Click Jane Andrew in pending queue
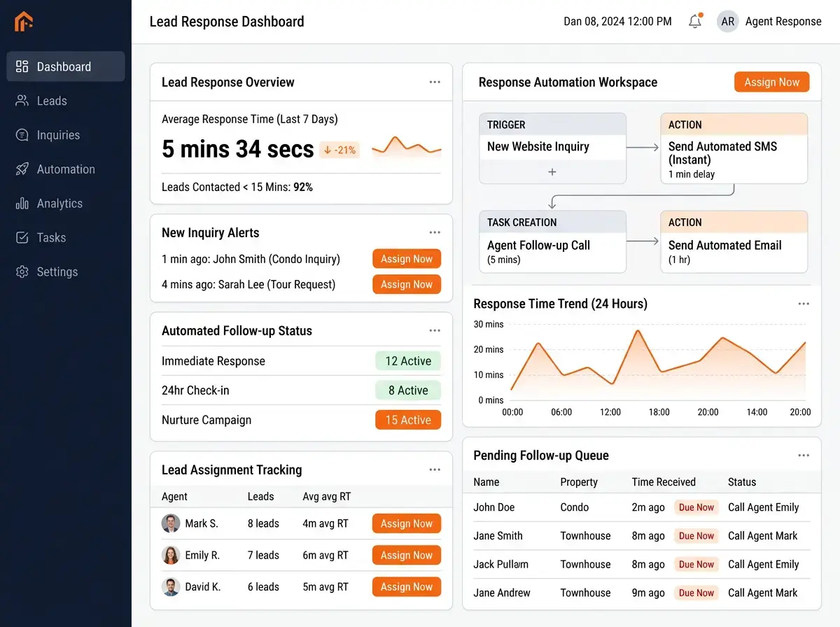The image size is (840, 627). pos(502,593)
